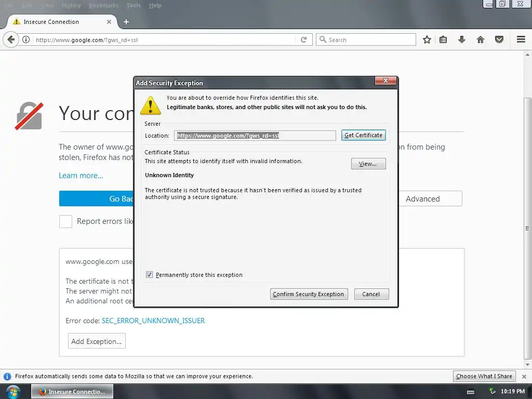Open the View menu
532x399 pixels.
[x=47, y=5]
